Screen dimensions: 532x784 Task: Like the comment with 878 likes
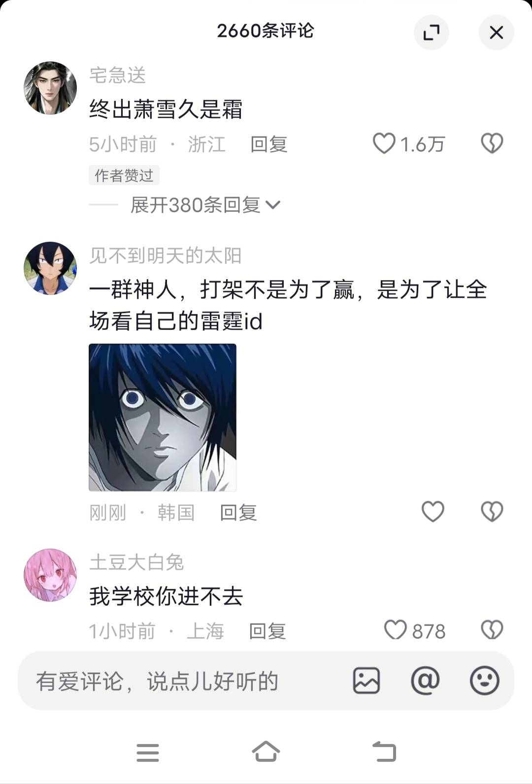point(395,630)
